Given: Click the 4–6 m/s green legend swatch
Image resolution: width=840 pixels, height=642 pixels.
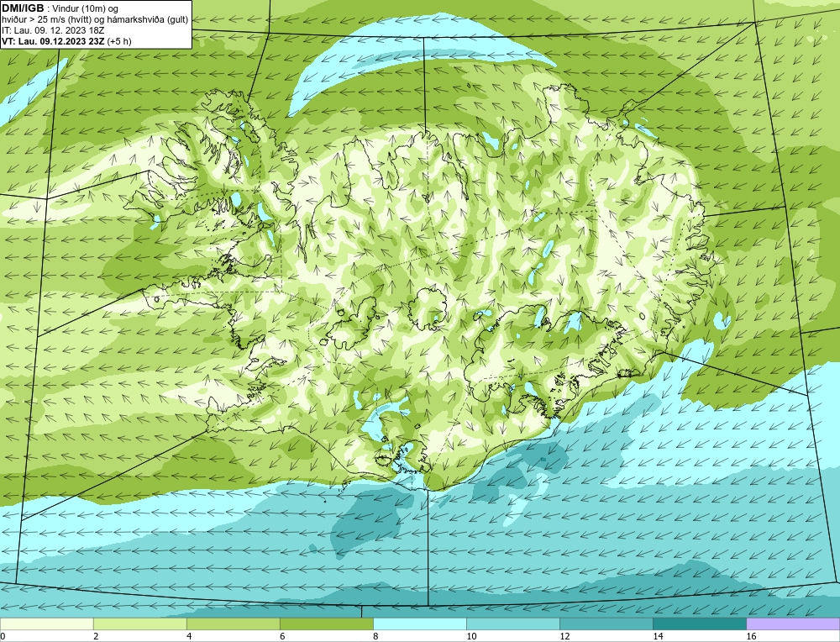Looking at the screenshot, I should click(233, 624).
